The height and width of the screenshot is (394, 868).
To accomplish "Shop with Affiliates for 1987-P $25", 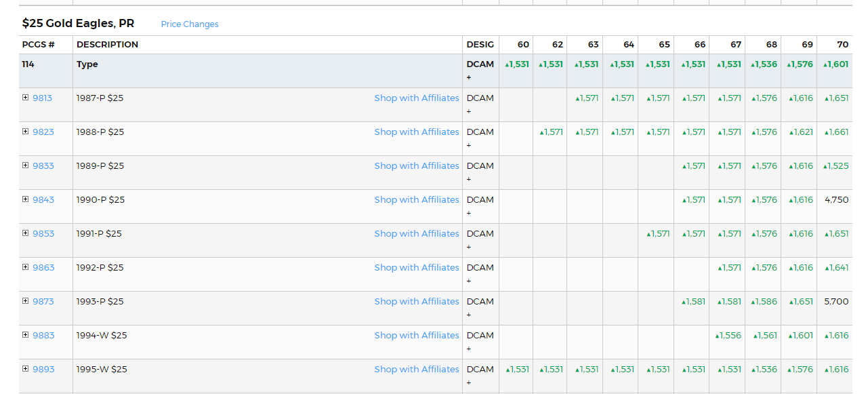I will (x=417, y=98).
